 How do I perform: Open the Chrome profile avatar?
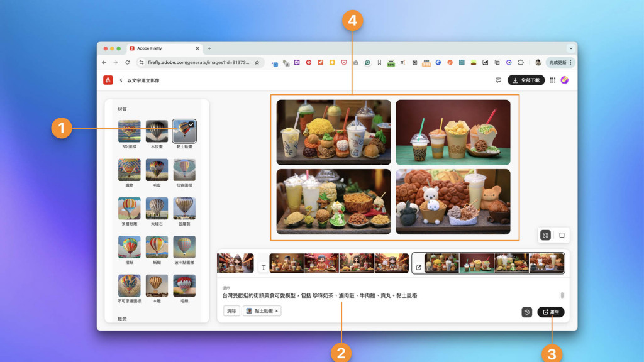tap(538, 62)
